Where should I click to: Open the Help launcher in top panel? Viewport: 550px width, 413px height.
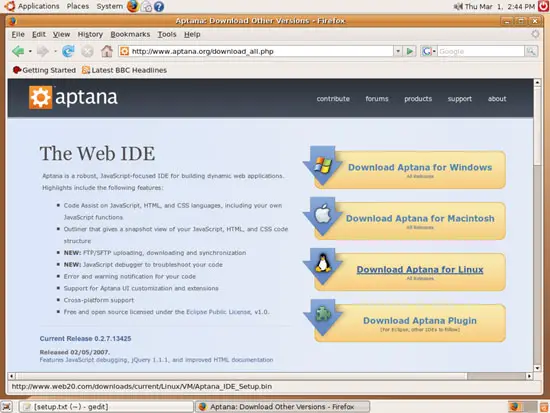pos(159,6)
